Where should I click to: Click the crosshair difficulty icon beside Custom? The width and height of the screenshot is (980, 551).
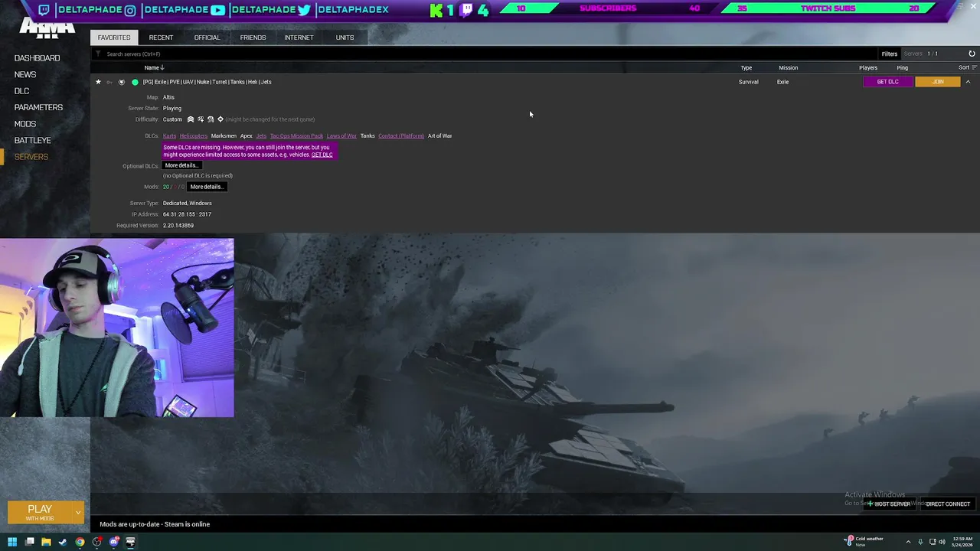click(220, 119)
